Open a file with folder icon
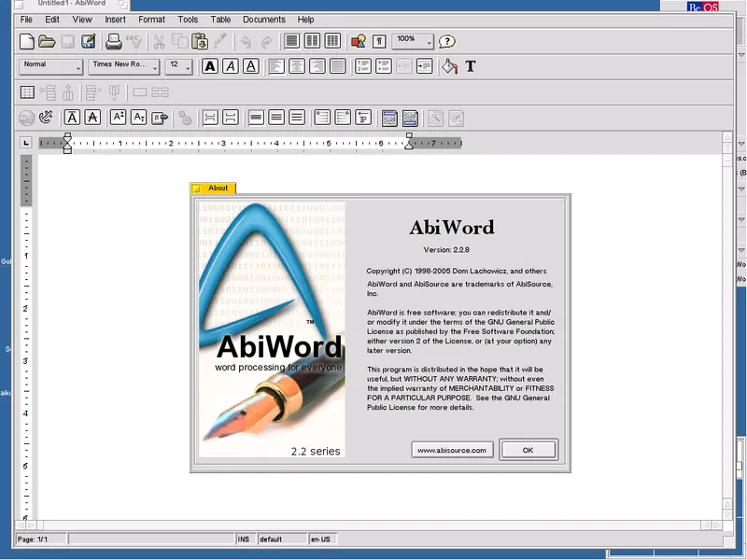The height and width of the screenshot is (560, 747). [47, 41]
